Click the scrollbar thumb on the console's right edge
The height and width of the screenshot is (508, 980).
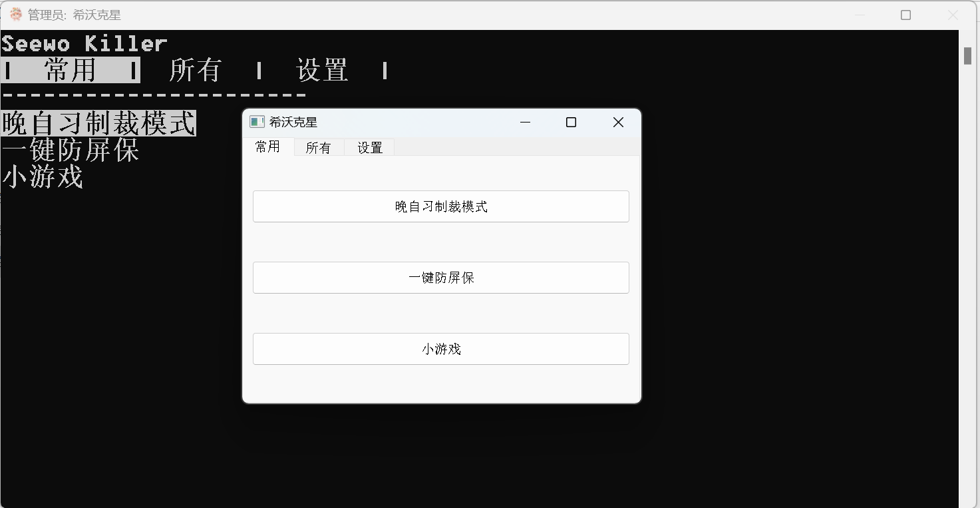pos(968,56)
